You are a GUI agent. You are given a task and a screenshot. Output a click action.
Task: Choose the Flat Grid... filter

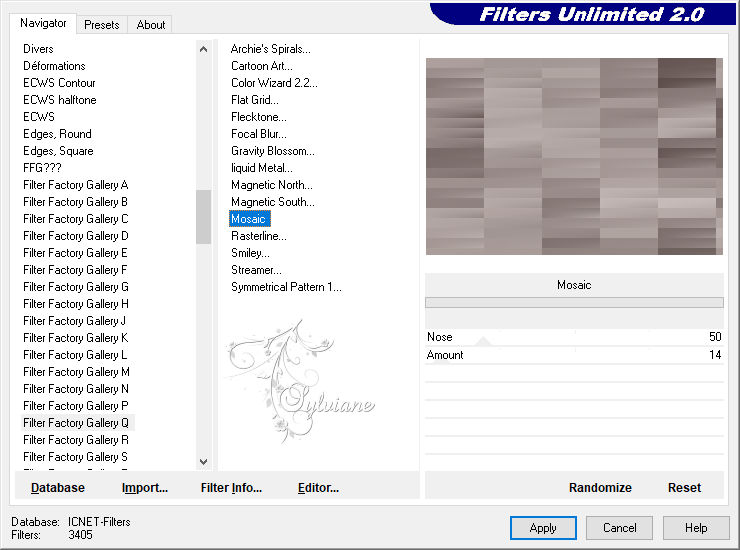pyautogui.click(x=255, y=100)
